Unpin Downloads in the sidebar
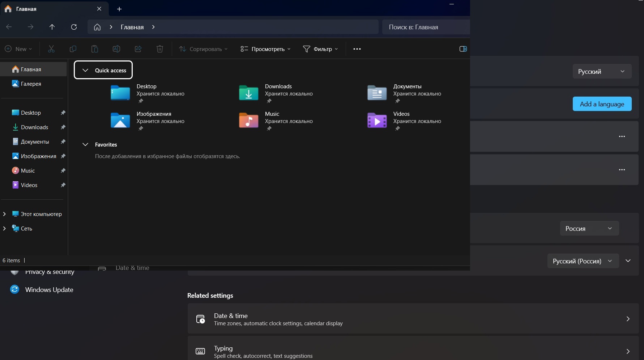This screenshot has height=360, width=644. click(63, 127)
